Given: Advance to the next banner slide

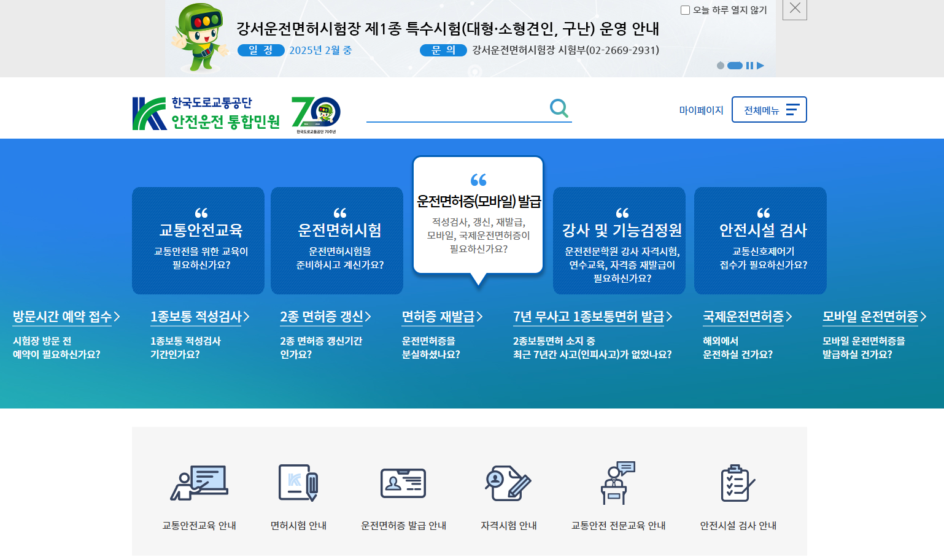Looking at the screenshot, I should pyautogui.click(x=761, y=65).
